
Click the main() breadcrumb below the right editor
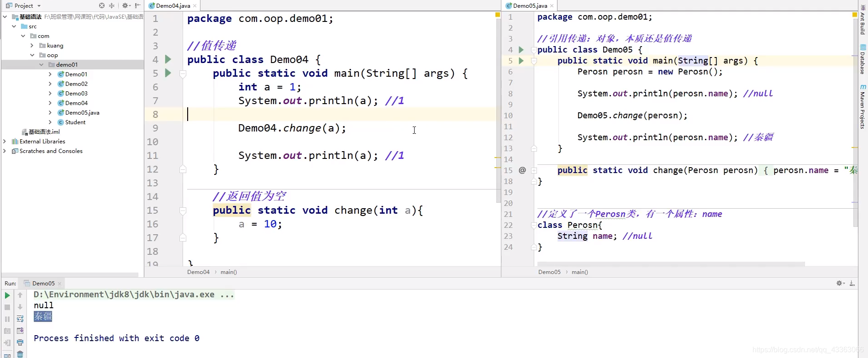point(580,272)
